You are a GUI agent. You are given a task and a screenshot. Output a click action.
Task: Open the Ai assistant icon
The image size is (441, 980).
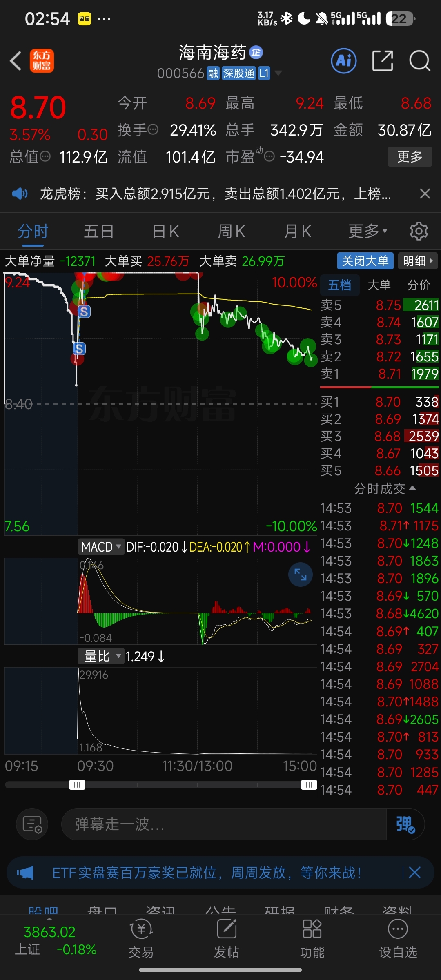(343, 61)
